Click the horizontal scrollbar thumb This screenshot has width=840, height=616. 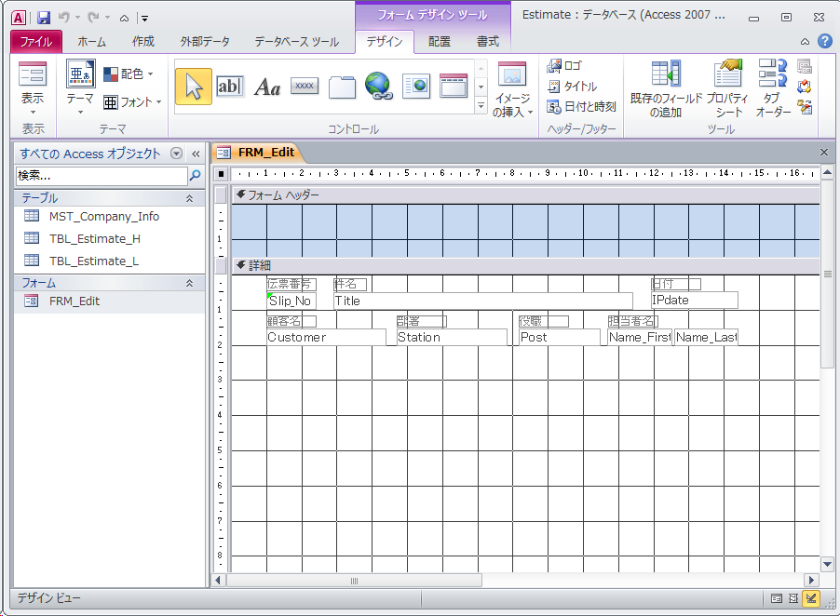tap(354, 581)
